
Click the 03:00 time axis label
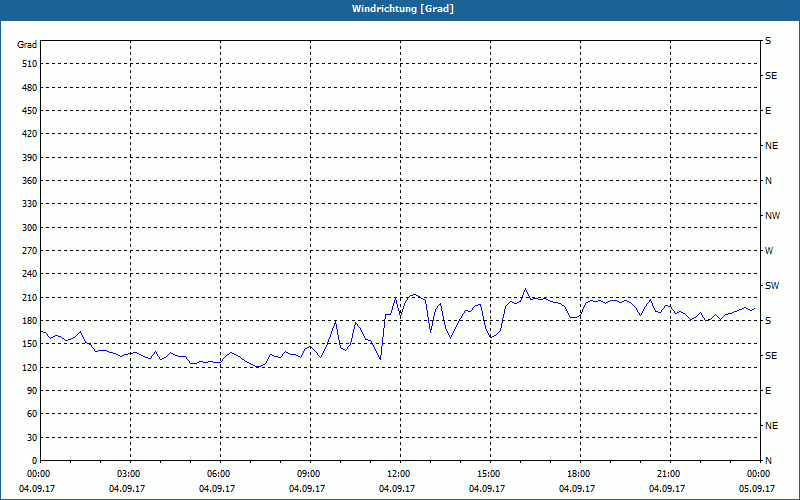131,474
